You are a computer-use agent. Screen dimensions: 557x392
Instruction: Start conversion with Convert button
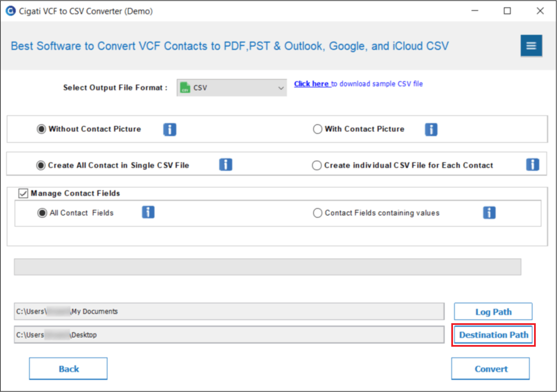(490, 369)
